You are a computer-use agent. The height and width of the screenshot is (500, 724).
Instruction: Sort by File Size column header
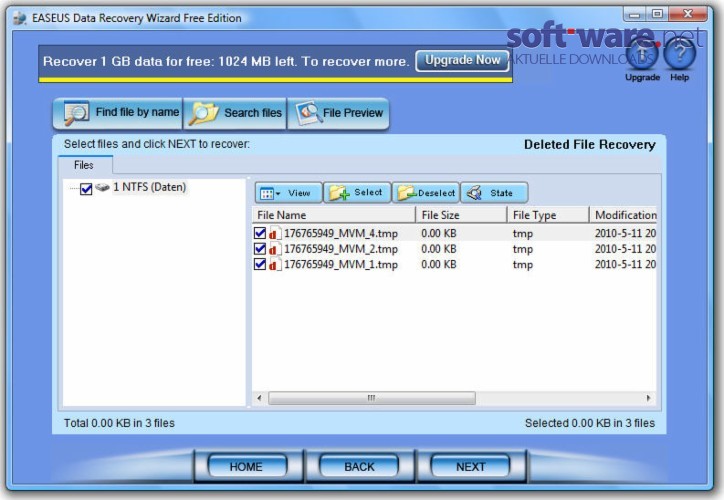tap(461, 215)
